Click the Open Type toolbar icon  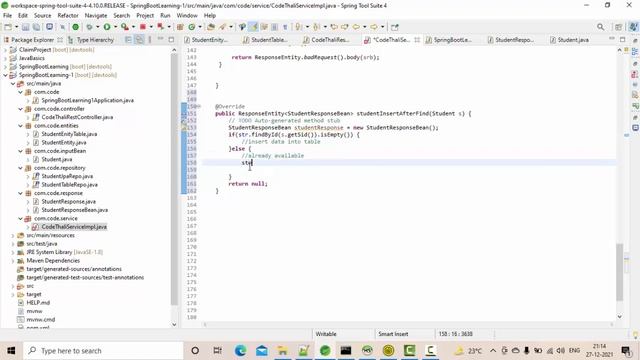[211, 27]
